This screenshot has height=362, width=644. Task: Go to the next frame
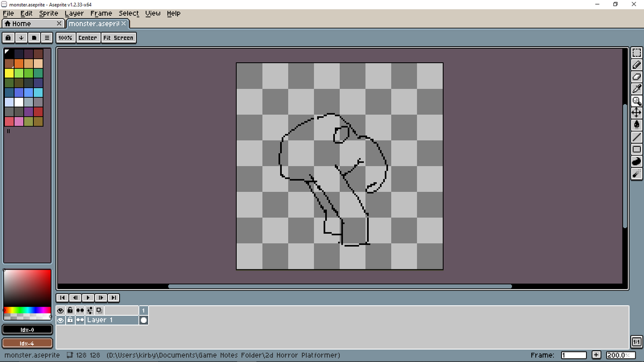coord(100,298)
